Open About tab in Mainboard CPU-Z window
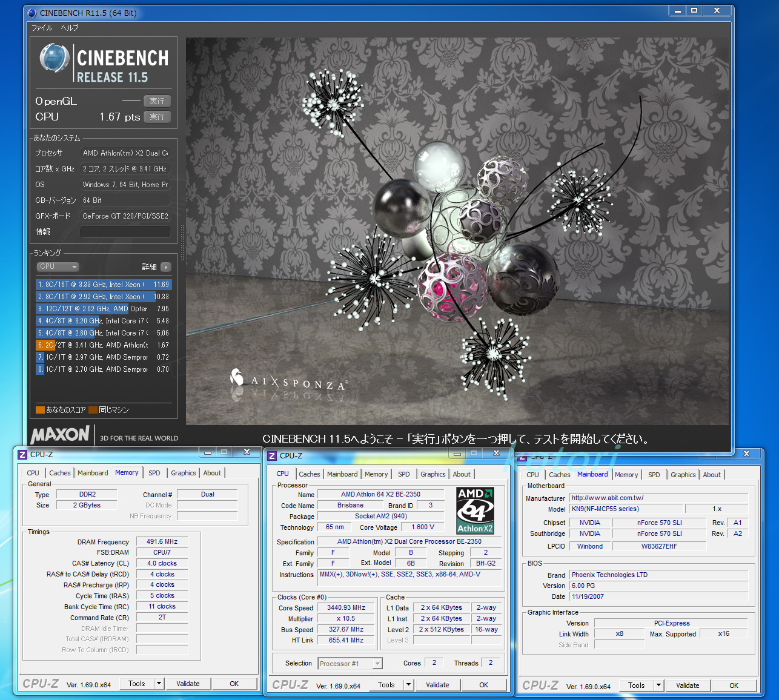The image size is (779, 700). [x=712, y=475]
